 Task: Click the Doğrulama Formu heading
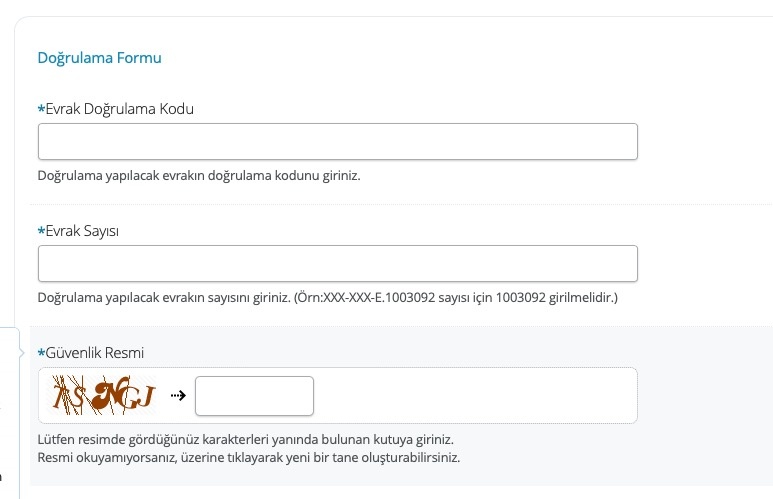point(99,58)
